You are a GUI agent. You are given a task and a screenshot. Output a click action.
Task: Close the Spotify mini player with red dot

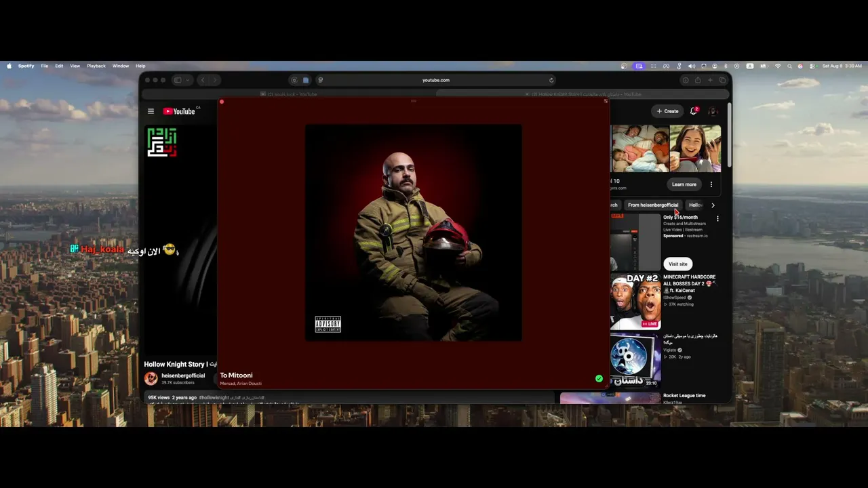click(221, 102)
